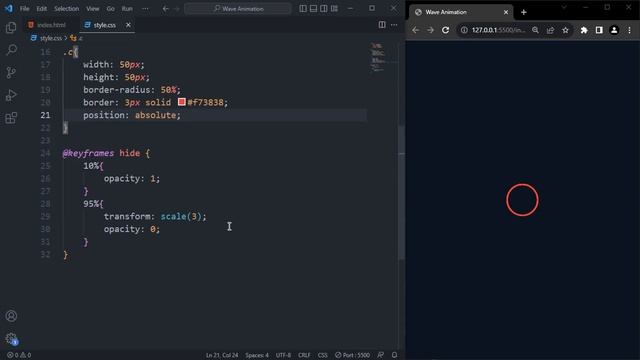Go back in VS Code navigation

pos(165,8)
